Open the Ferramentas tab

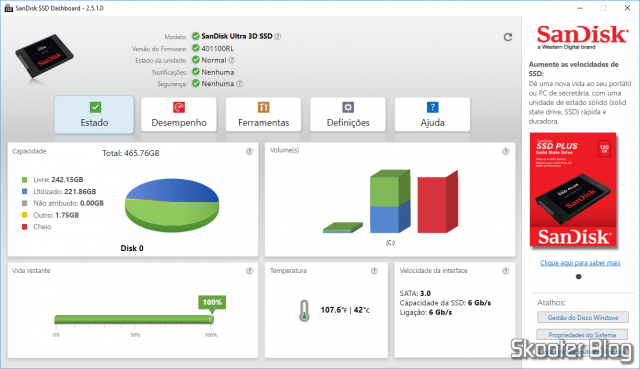[x=263, y=115]
